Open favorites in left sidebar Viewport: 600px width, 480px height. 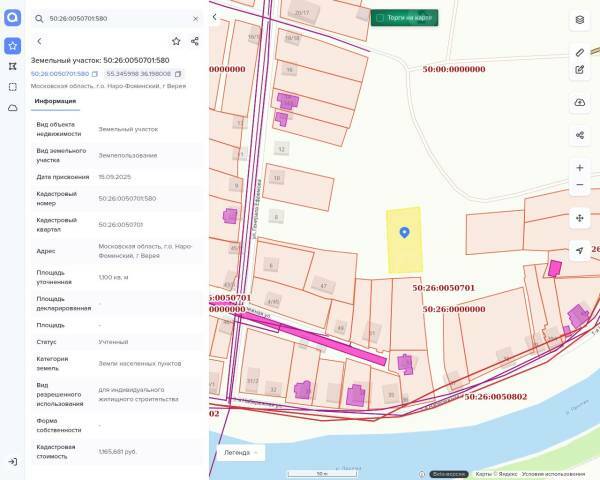pos(12,45)
